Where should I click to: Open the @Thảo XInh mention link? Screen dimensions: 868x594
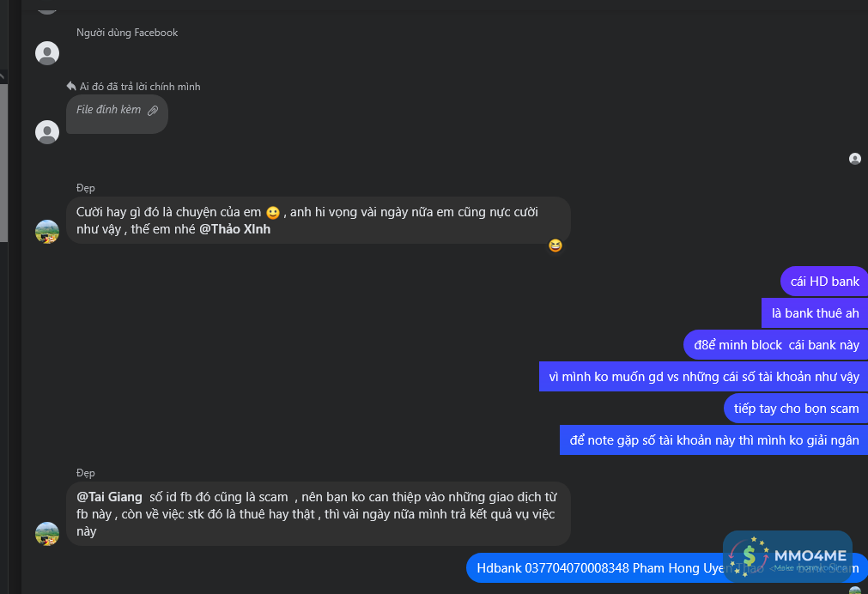[x=234, y=229]
